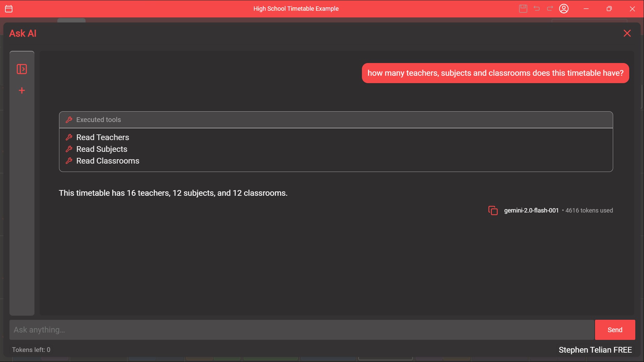
Task: Click the Read Classrooms tool entry
Action: click(107, 161)
